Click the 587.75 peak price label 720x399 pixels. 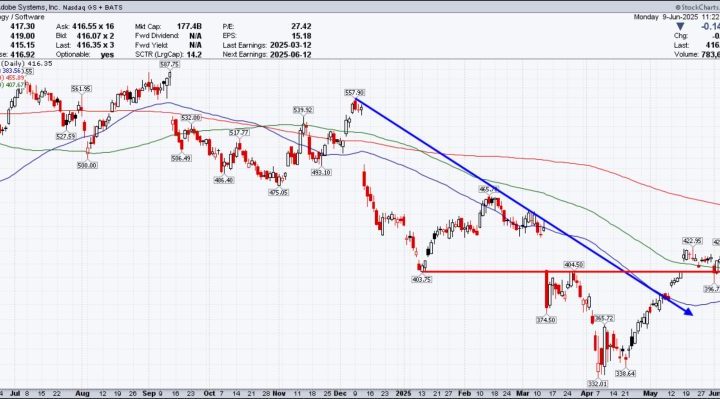pos(169,64)
